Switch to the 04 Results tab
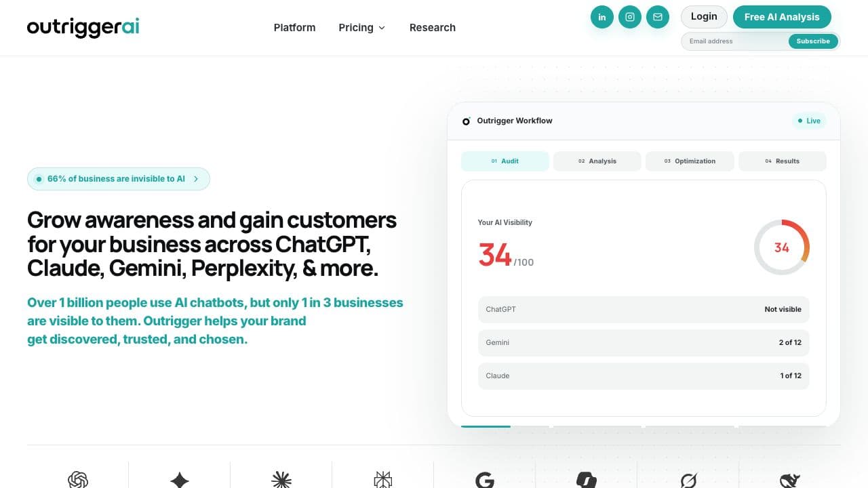Screen dimensions: 868x488 point(782,161)
